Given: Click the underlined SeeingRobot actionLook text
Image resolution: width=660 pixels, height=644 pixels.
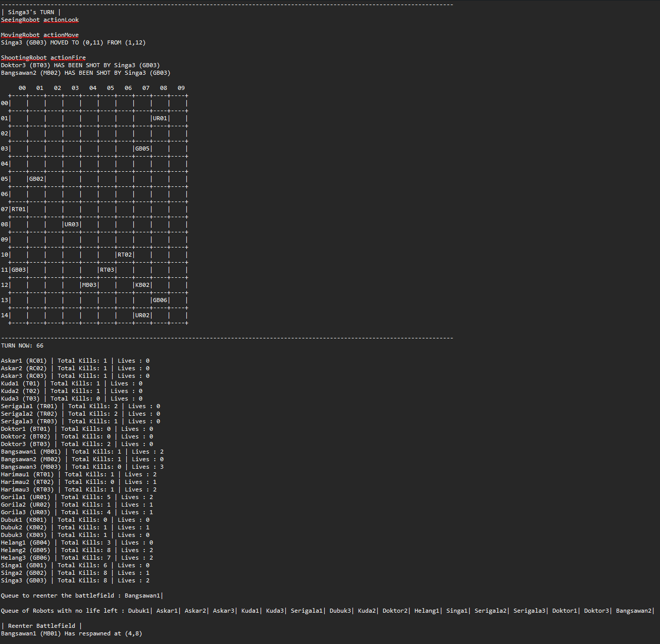Looking at the screenshot, I should [40, 20].
